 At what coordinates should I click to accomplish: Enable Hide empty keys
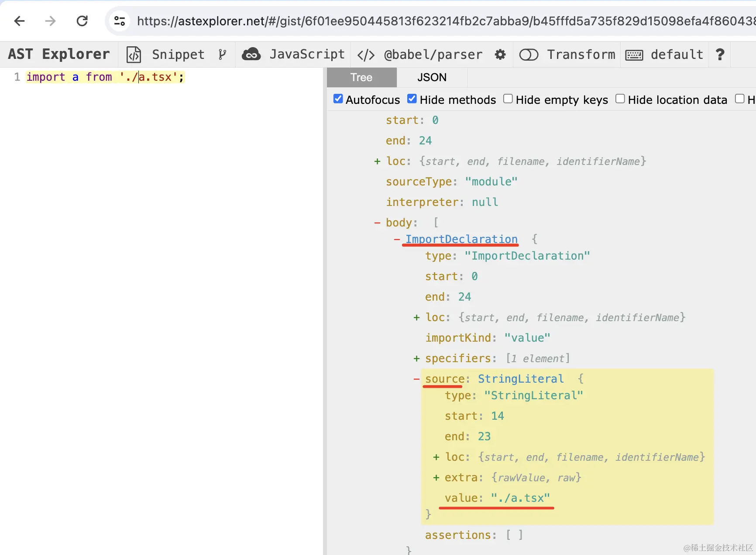pyautogui.click(x=508, y=99)
